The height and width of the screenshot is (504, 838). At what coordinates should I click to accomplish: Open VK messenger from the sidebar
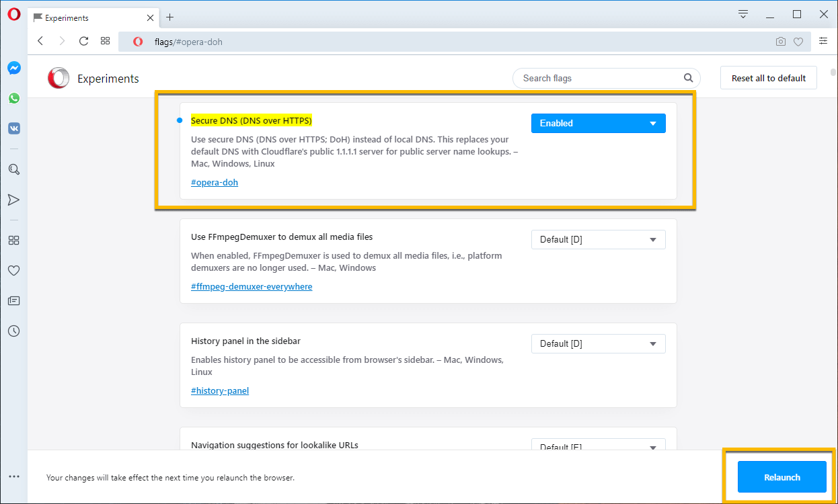(x=13, y=128)
